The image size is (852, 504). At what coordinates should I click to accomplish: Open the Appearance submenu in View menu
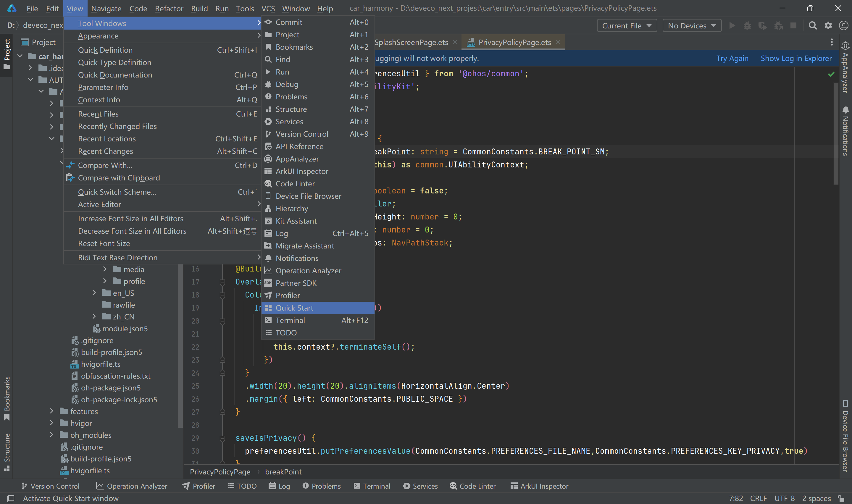coord(163,36)
